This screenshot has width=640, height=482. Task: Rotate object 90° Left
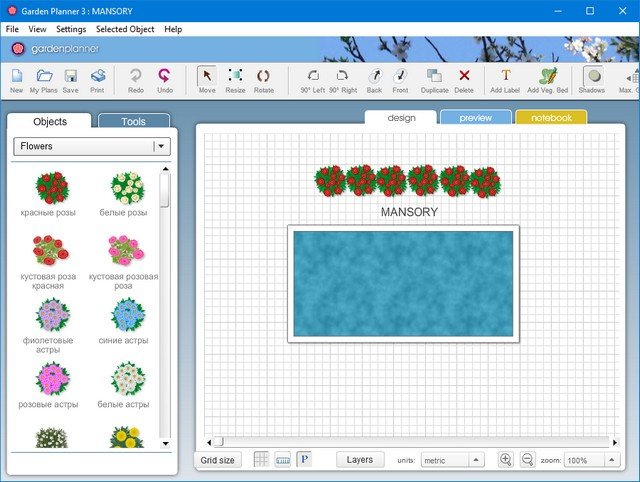tap(313, 81)
